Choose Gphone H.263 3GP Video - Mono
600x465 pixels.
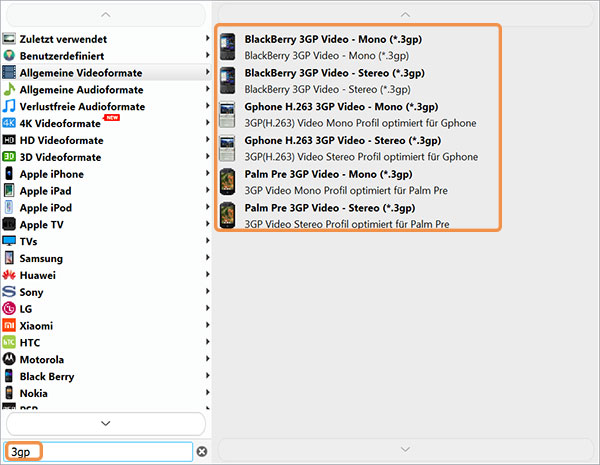click(358, 114)
